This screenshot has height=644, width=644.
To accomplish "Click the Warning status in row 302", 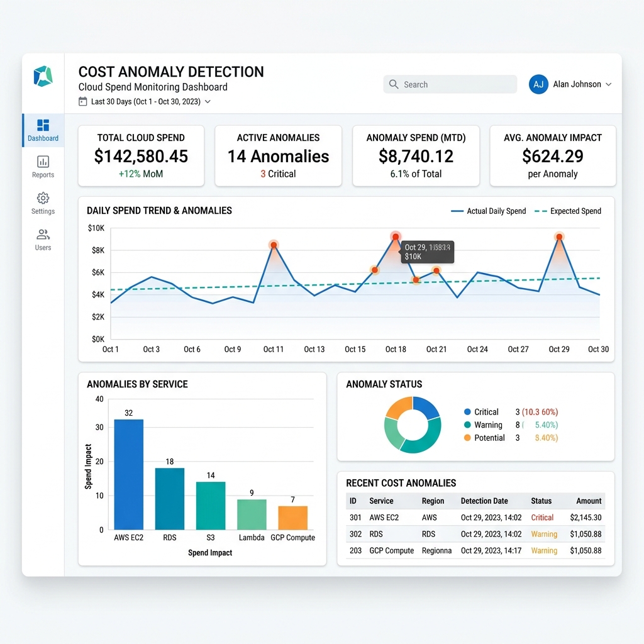I will pos(544,534).
